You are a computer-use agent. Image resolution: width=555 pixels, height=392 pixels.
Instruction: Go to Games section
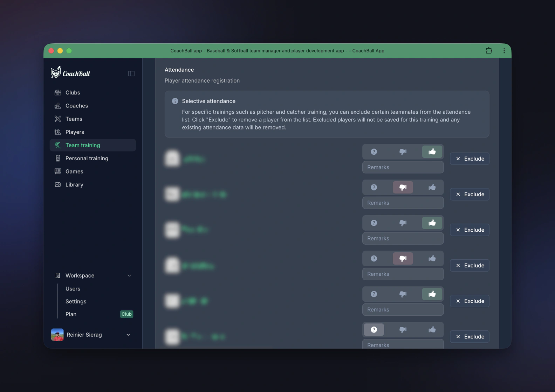93,171
